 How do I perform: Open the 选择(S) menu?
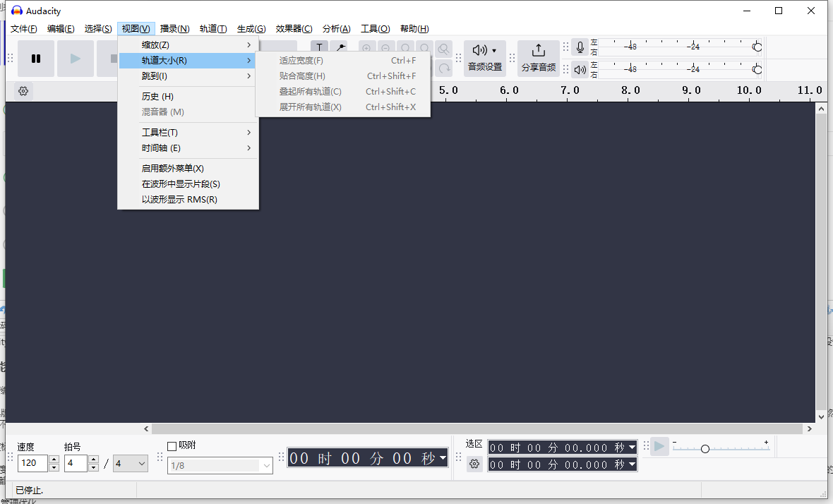click(x=97, y=29)
